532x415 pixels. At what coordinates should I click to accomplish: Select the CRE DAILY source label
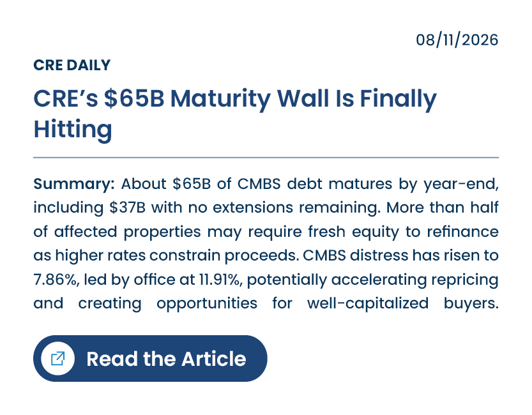click(x=72, y=65)
